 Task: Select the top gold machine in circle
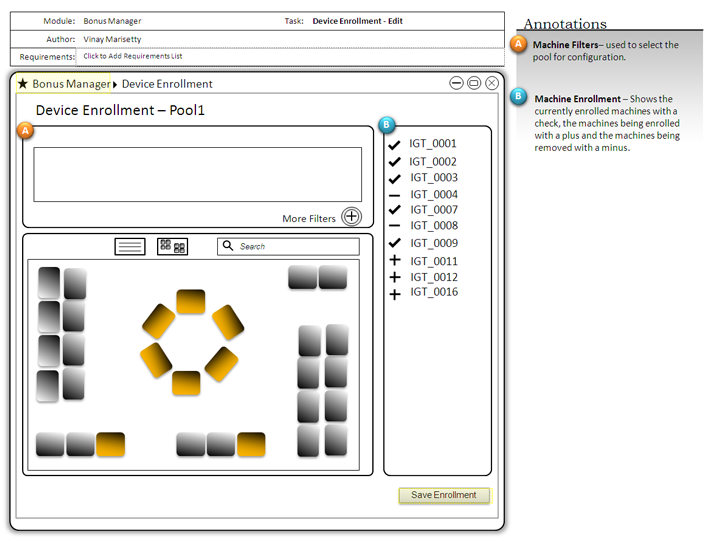click(191, 302)
